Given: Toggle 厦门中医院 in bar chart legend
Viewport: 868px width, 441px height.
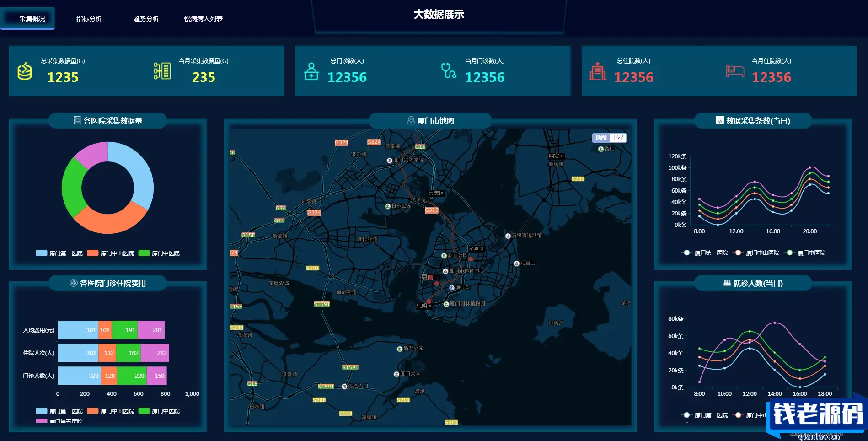Looking at the screenshot, I should (x=159, y=411).
